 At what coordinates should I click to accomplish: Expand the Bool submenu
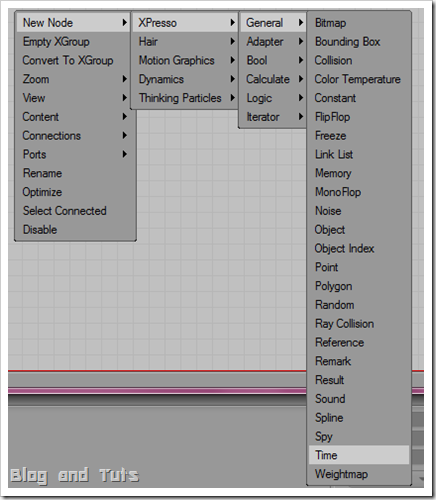point(273,60)
